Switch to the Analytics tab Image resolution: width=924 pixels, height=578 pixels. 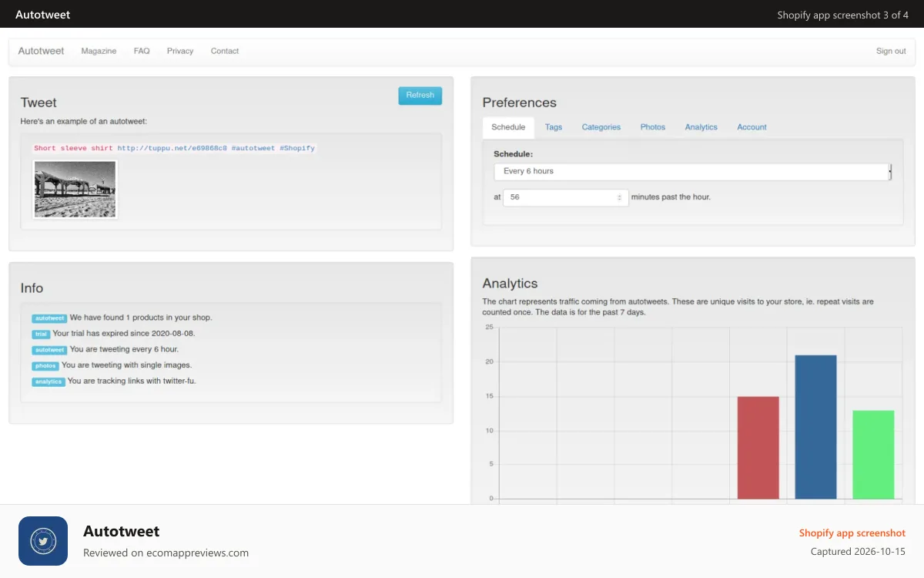[x=701, y=127]
